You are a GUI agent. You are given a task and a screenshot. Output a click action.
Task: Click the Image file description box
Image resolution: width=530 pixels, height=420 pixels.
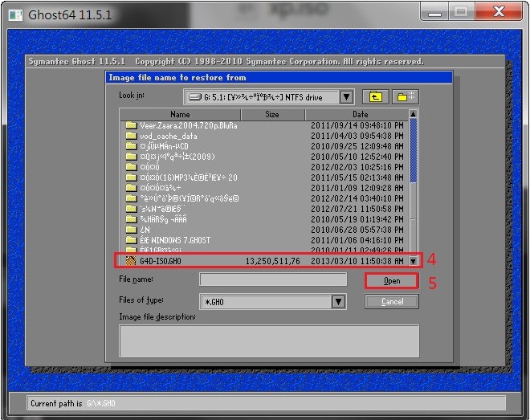269,341
